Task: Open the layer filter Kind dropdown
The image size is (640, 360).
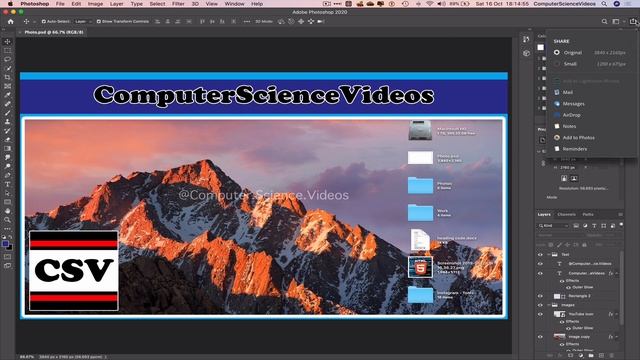Action: 554,226
